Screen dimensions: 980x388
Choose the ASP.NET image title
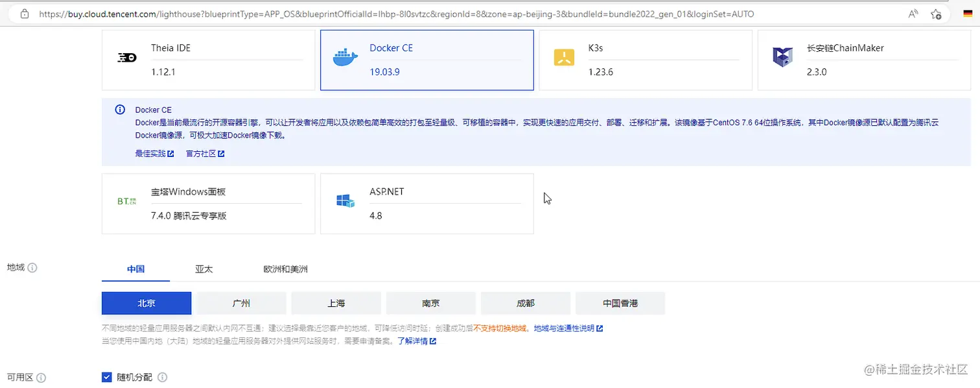pyautogui.click(x=387, y=192)
